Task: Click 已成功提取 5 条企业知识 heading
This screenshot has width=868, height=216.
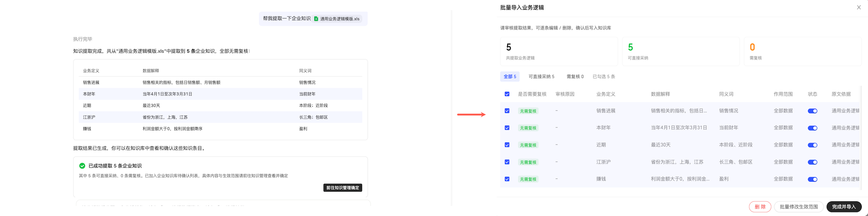Action: click(115, 166)
